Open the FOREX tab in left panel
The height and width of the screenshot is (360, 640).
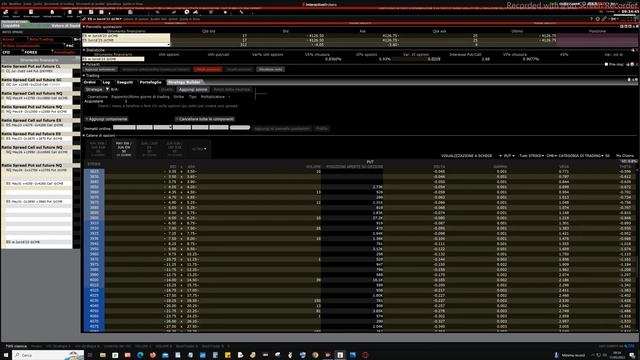point(31,52)
